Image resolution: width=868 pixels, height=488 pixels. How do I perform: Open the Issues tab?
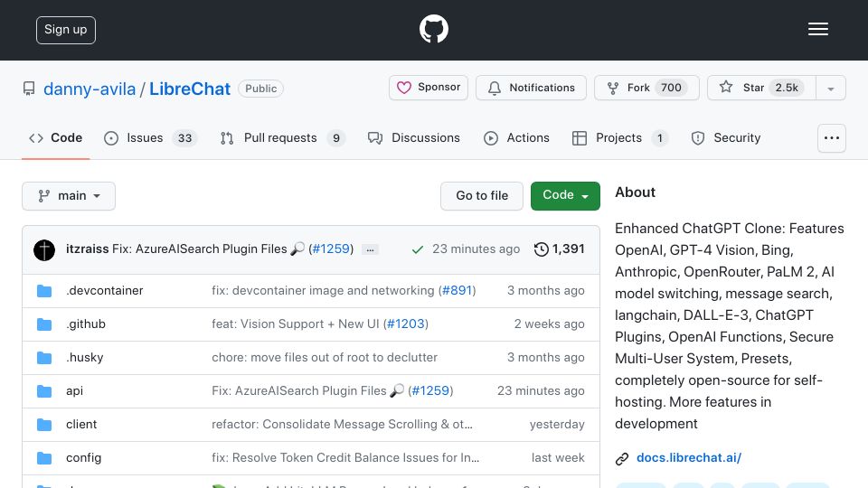(x=150, y=137)
